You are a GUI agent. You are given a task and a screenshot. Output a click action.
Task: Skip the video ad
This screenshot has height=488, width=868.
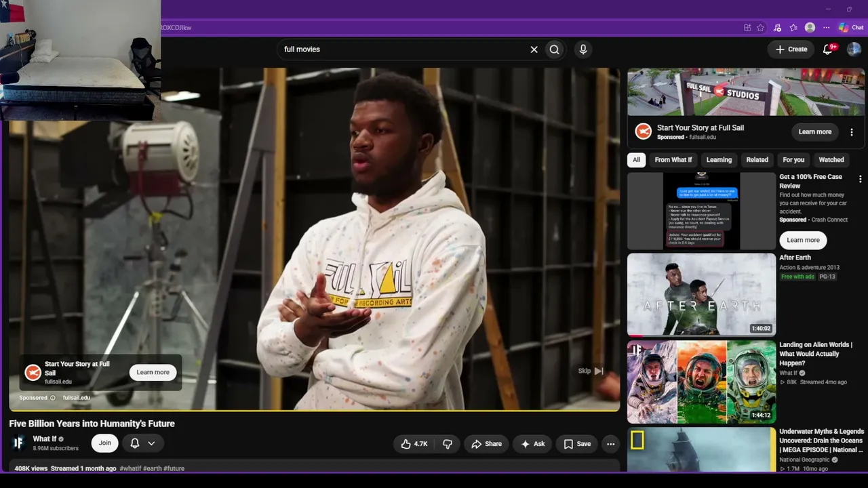[x=591, y=371]
